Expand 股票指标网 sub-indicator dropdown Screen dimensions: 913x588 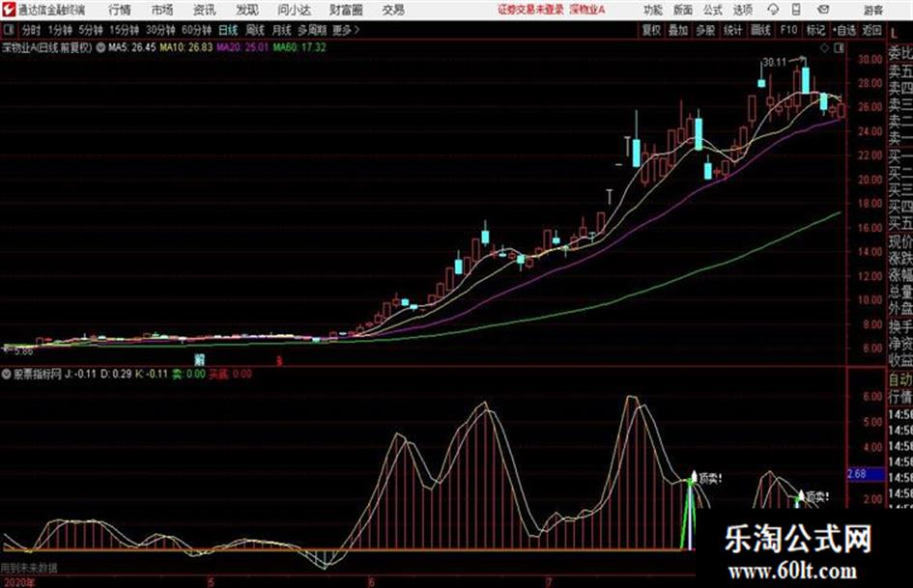[7, 374]
